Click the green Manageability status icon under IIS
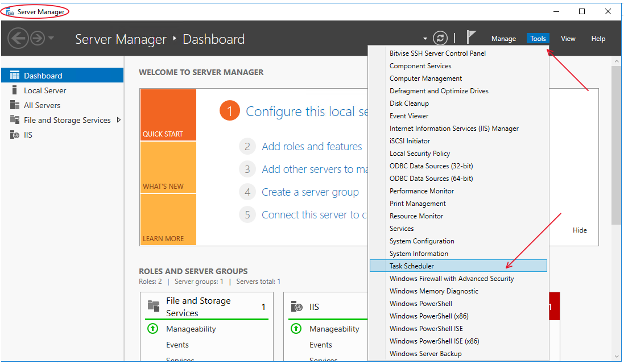The width and height of the screenshot is (624, 364). tap(296, 329)
